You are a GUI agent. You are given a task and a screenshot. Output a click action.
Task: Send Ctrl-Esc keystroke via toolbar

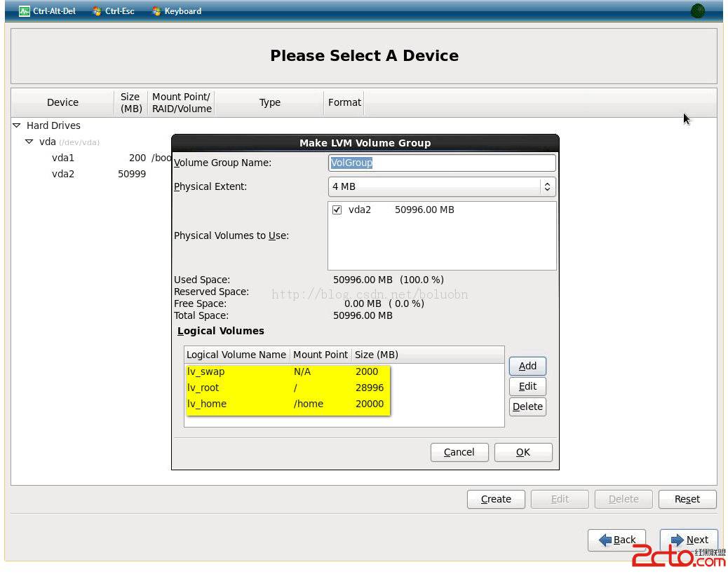[x=114, y=11]
